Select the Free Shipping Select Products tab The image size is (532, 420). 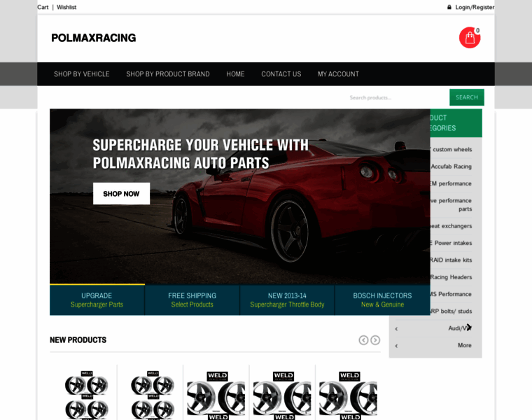click(192, 300)
